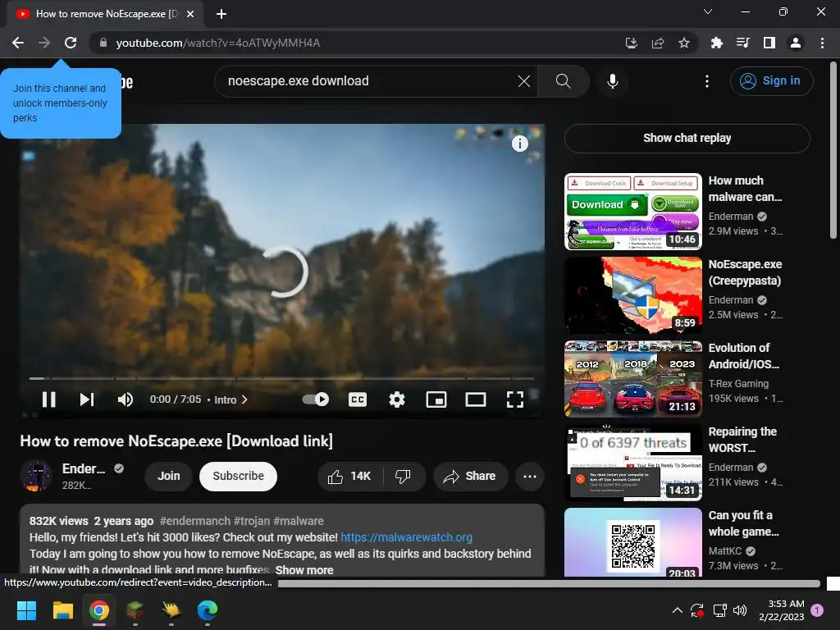The width and height of the screenshot is (840, 630).
Task: Pause the video
Action: 48,399
